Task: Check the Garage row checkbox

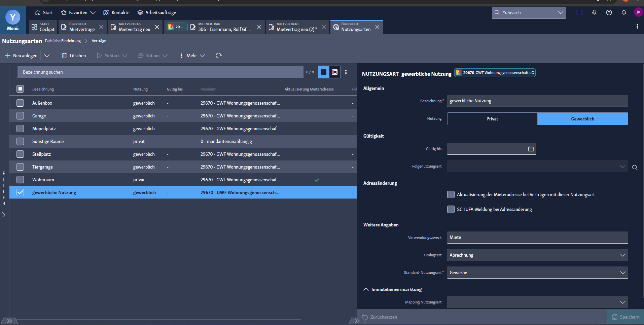Action: coord(20,116)
